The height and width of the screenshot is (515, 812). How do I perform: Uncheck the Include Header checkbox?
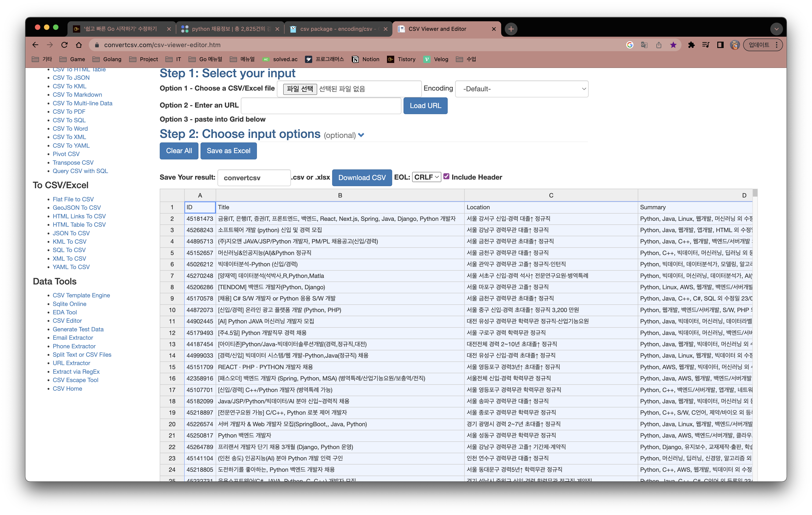446,177
